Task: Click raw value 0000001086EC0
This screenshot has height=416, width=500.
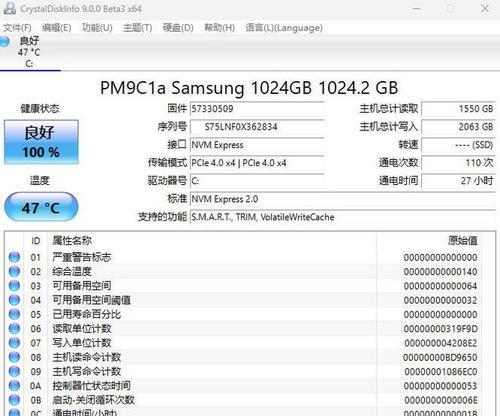Action: pos(441,371)
